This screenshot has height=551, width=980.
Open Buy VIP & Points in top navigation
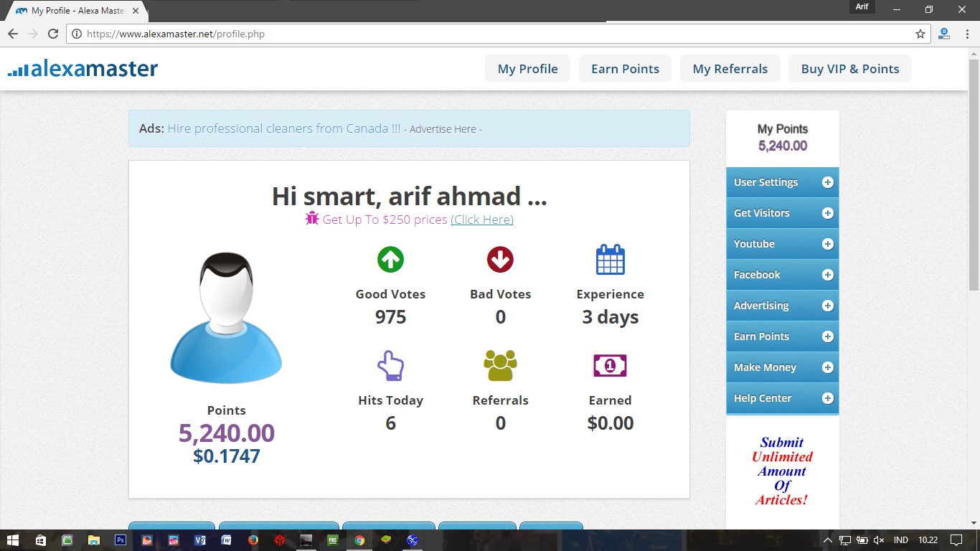click(x=850, y=69)
